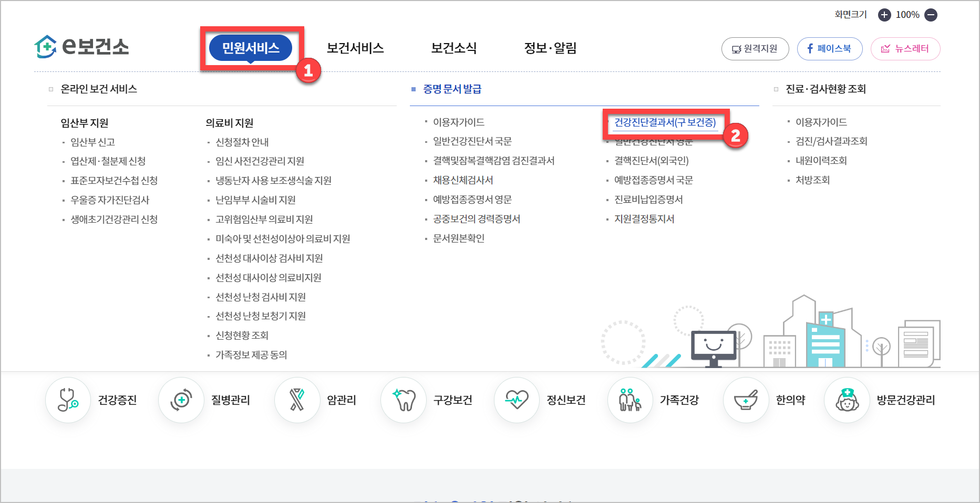Image resolution: width=980 pixels, height=503 pixels.
Task: Open 이용자가이드 under 증명 문서 발급
Action: pyautogui.click(x=459, y=122)
